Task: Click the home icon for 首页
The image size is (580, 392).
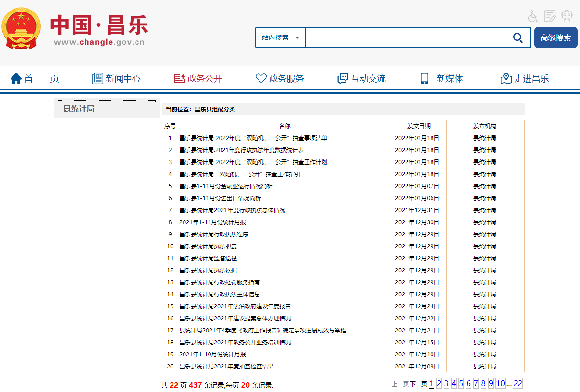Action: (16, 78)
